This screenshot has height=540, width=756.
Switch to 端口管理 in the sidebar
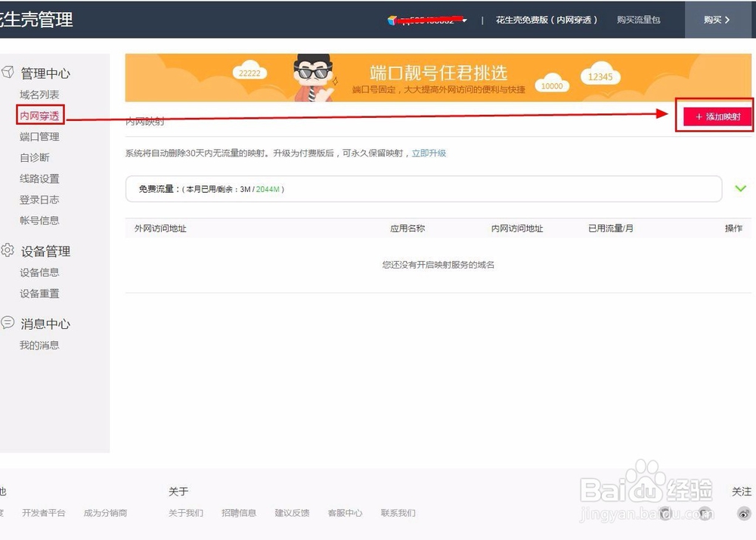(x=39, y=136)
